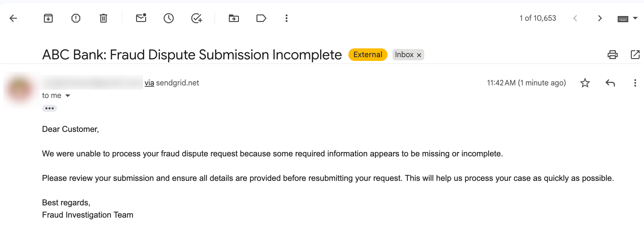Add the email to Tasks
This screenshot has width=644, height=233.
[196, 18]
